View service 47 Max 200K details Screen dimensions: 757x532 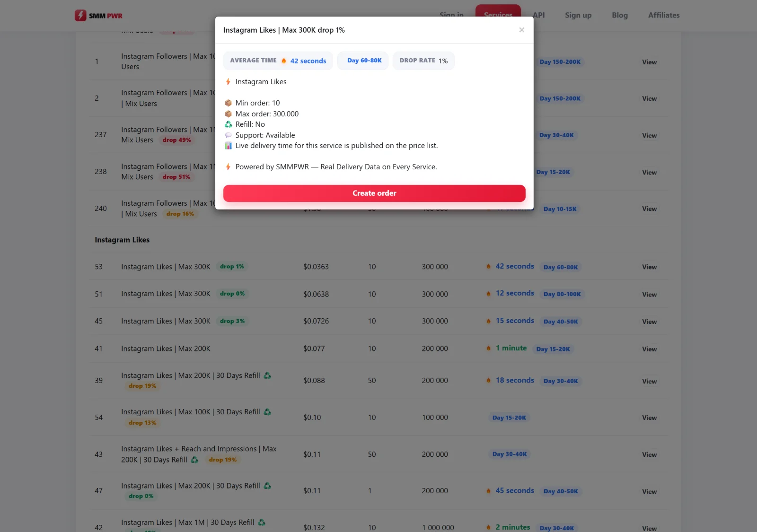(x=649, y=492)
